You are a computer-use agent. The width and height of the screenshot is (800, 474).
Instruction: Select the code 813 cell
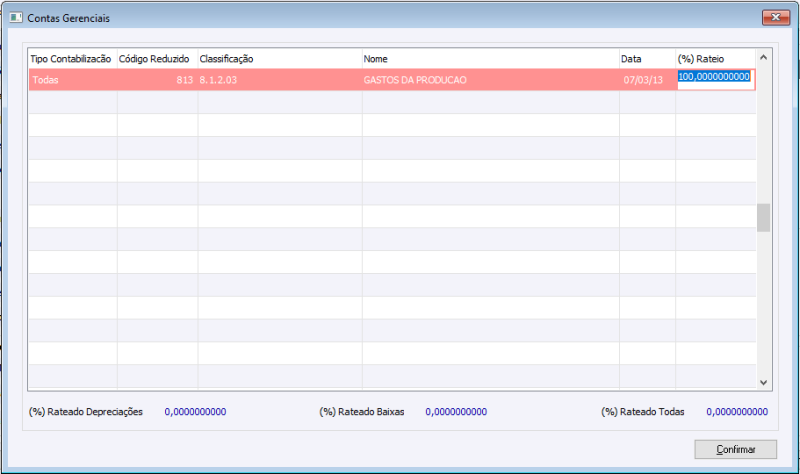[157, 80]
